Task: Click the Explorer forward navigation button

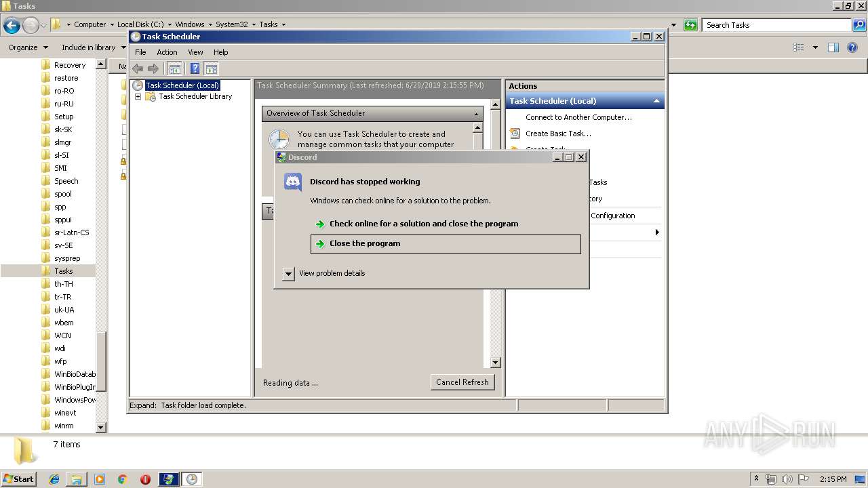Action: coord(31,26)
